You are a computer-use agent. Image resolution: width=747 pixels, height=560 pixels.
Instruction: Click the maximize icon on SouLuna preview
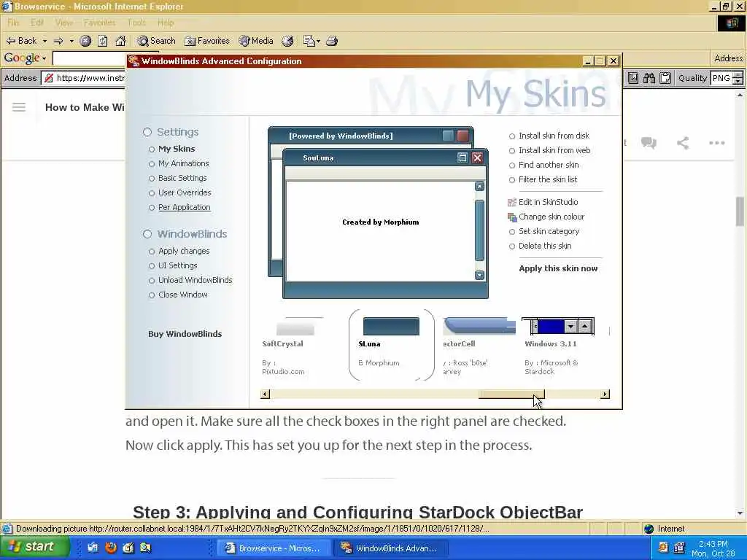pyautogui.click(x=462, y=157)
